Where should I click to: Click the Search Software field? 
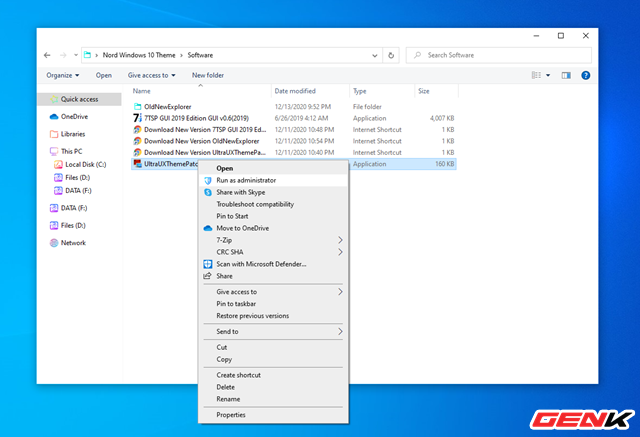point(499,55)
